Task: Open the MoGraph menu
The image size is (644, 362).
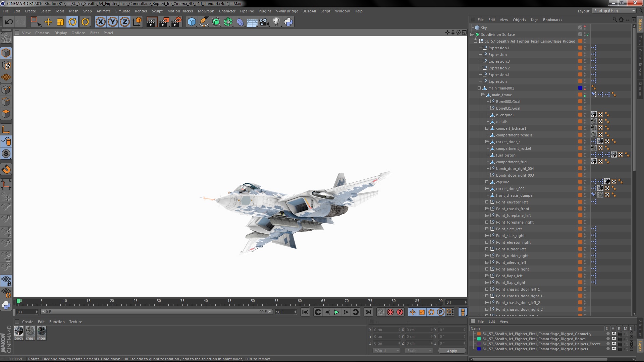Action: pyautogui.click(x=206, y=11)
